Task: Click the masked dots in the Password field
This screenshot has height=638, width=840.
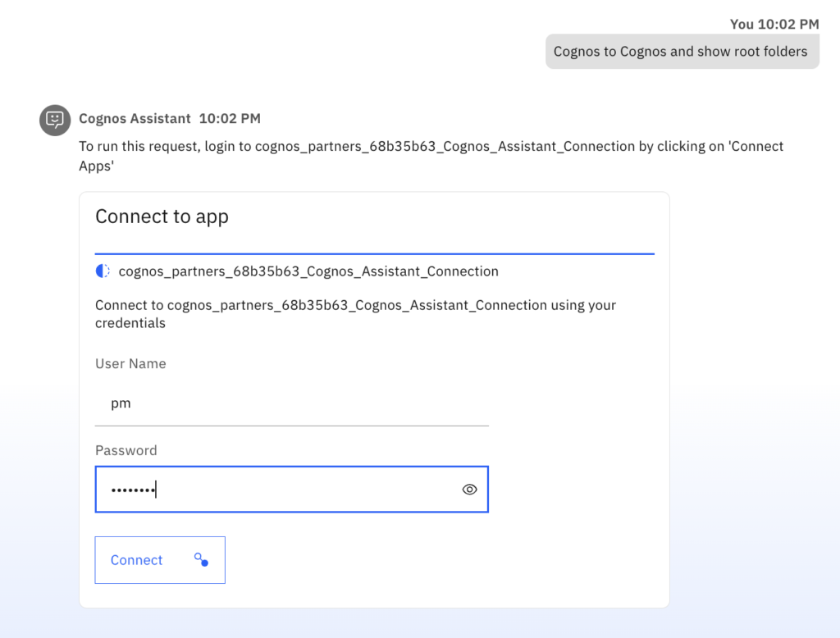Action: click(x=133, y=490)
